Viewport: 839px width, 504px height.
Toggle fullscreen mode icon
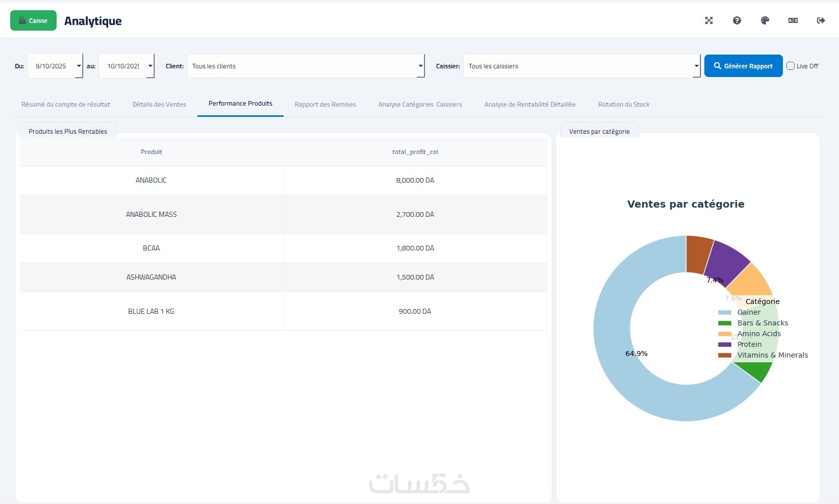(x=709, y=20)
